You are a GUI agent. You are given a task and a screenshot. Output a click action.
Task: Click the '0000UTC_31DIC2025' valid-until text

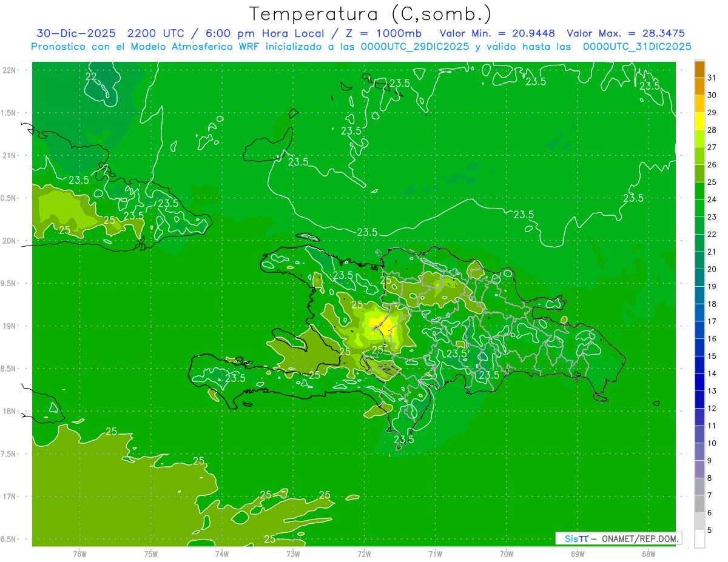coord(637,47)
